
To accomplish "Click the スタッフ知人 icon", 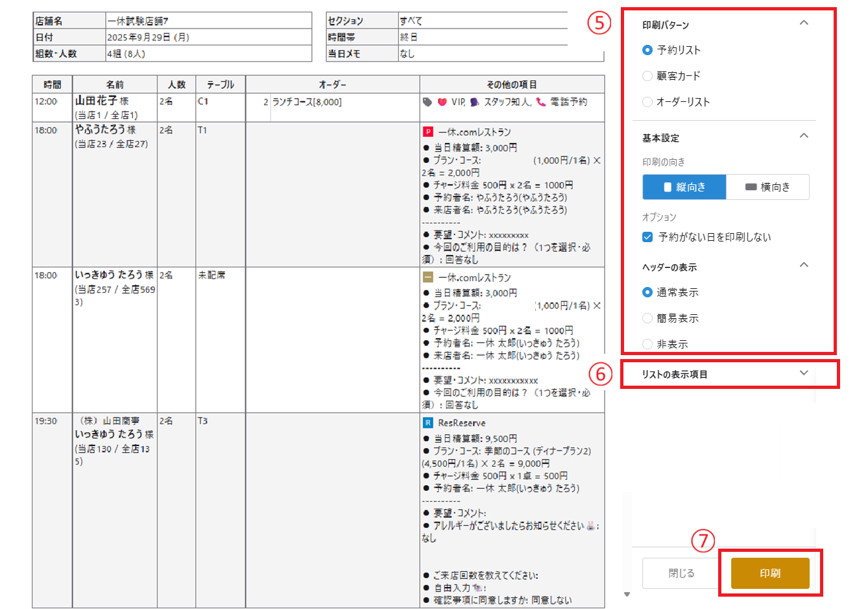I will 474,102.
